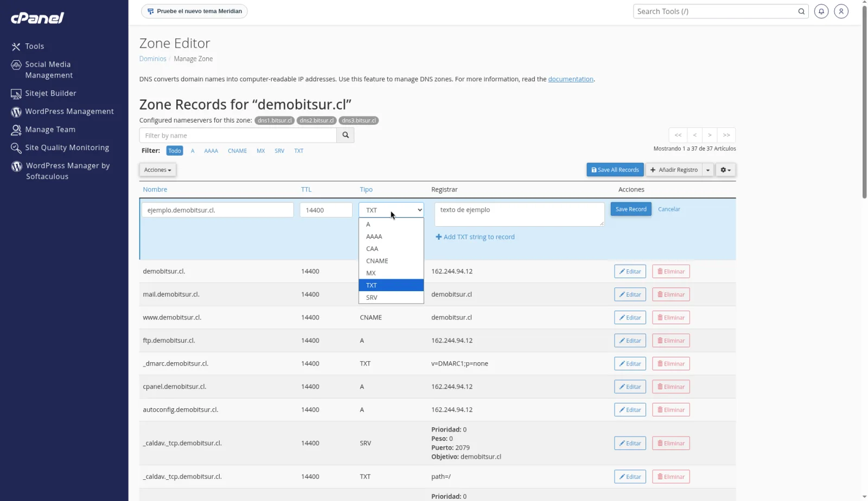Click the cPanel logo
The image size is (868, 501).
[37, 18]
